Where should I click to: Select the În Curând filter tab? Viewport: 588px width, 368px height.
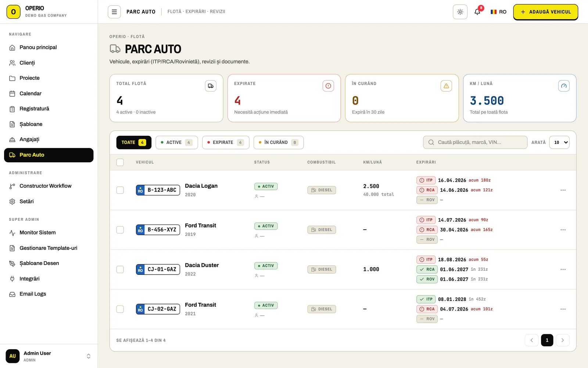coord(279,142)
